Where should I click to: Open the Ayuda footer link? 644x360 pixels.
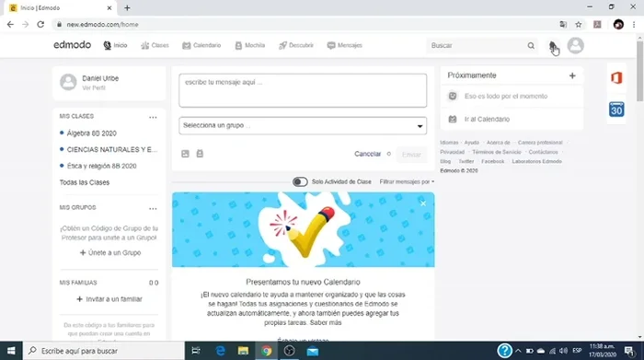471,143
